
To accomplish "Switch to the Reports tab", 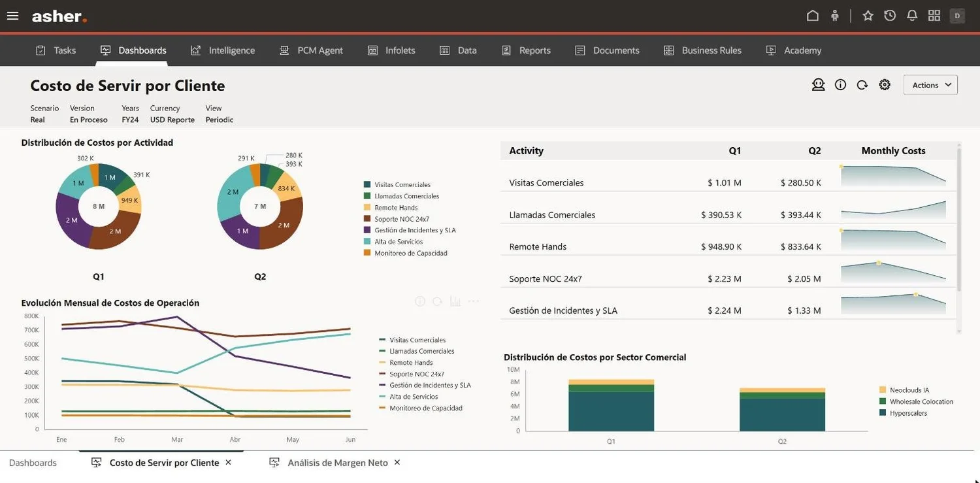I will click(x=526, y=50).
